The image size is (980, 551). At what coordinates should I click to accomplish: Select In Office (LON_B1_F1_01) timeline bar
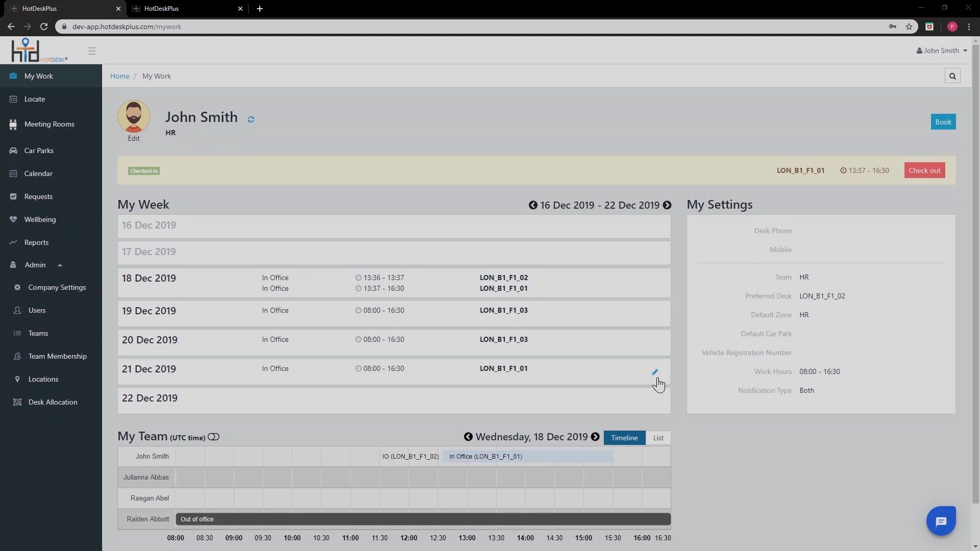[x=528, y=457]
